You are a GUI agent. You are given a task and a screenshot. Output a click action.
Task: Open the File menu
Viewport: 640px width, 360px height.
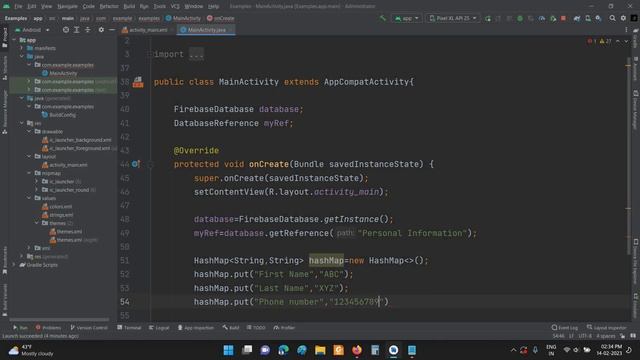(x=18, y=6)
